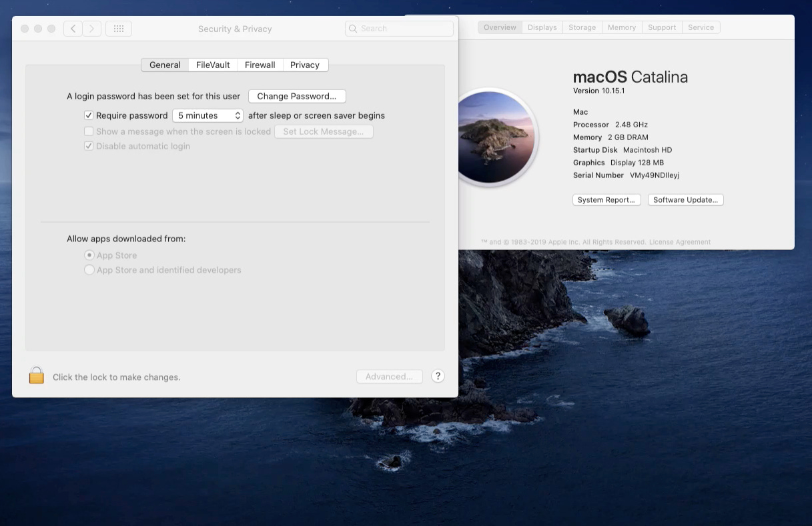Viewport: 812px width, 526px height.
Task: Click the "Click the lock to make changes" text
Action: (x=117, y=377)
